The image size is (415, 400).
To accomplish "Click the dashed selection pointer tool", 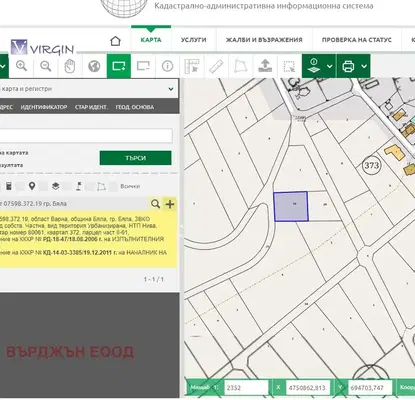I will pos(289,66).
